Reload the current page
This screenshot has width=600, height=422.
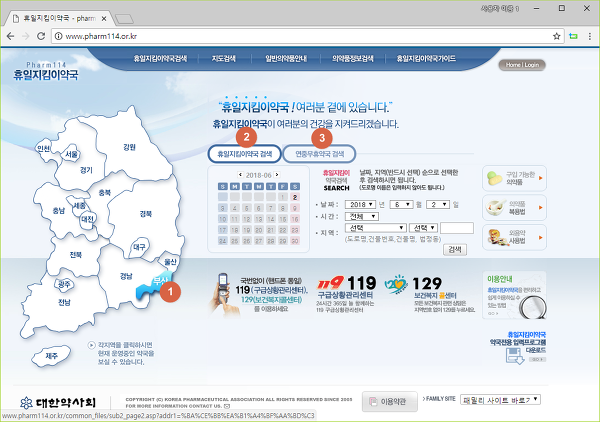tap(41, 36)
